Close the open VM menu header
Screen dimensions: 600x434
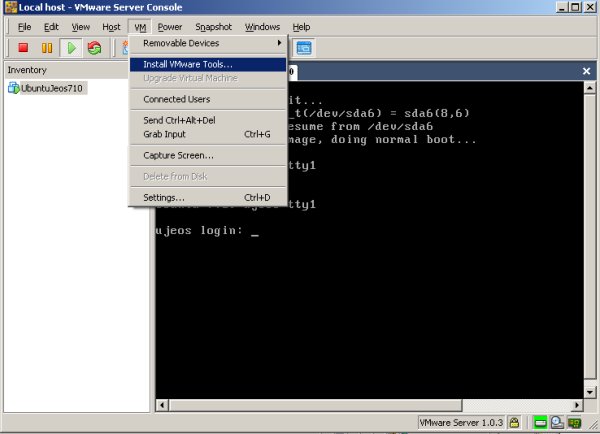point(140,27)
